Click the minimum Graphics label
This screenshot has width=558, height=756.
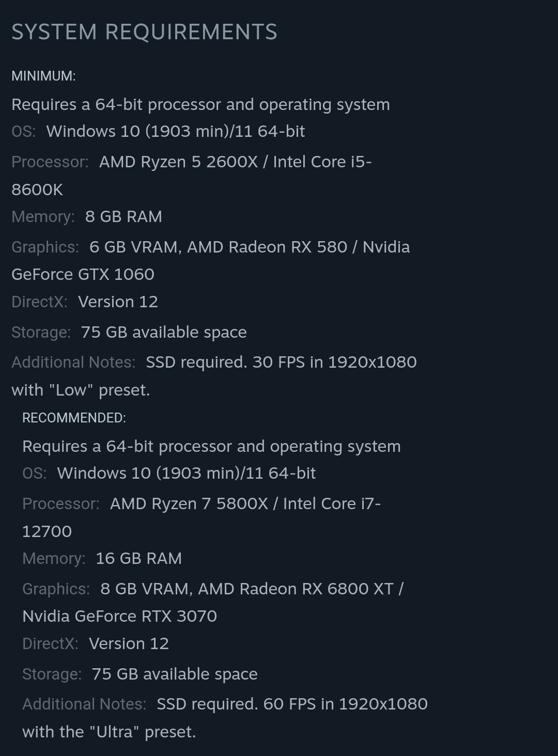point(45,247)
